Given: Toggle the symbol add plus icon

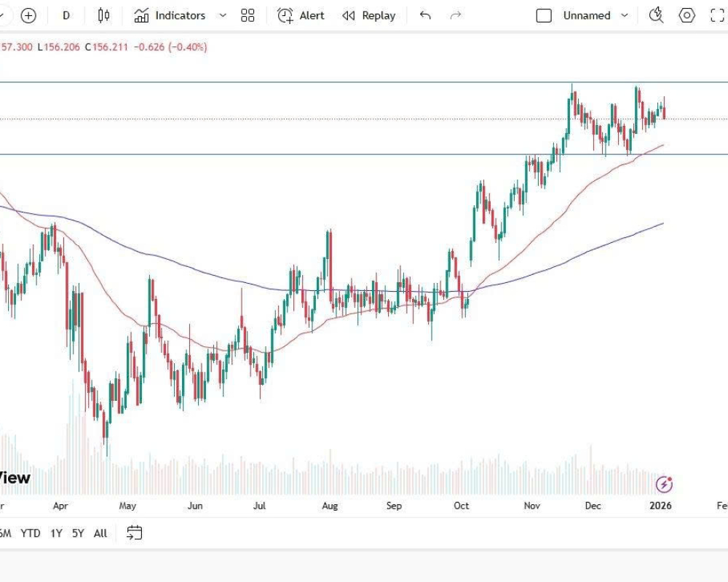Looking at the screenshot, I should coord(28,15).
